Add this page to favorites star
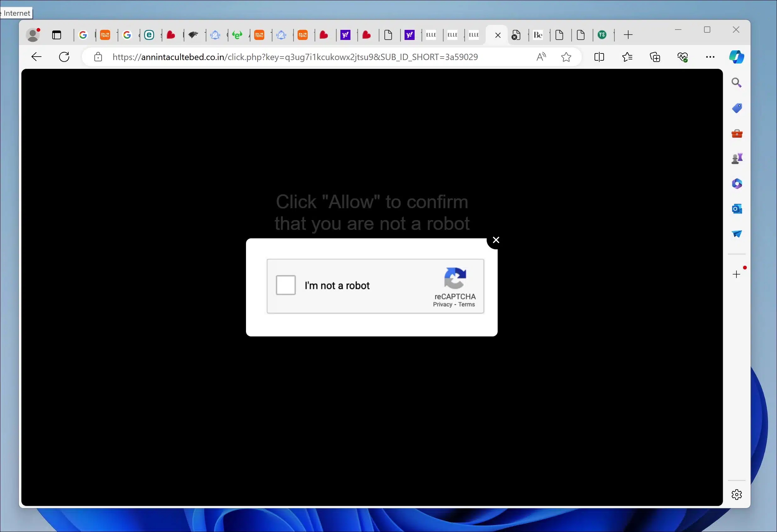 click(x=566, y=57)
